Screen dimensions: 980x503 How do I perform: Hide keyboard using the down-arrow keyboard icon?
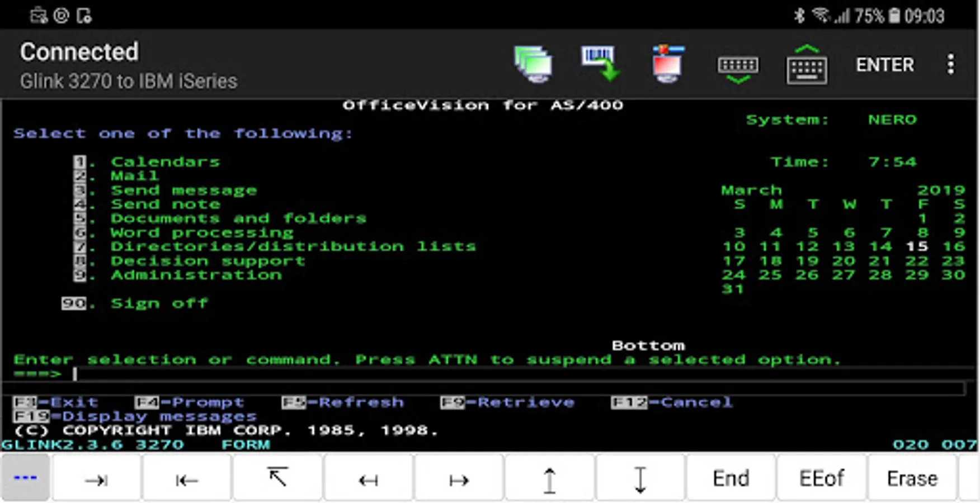[x=738, y=69]
